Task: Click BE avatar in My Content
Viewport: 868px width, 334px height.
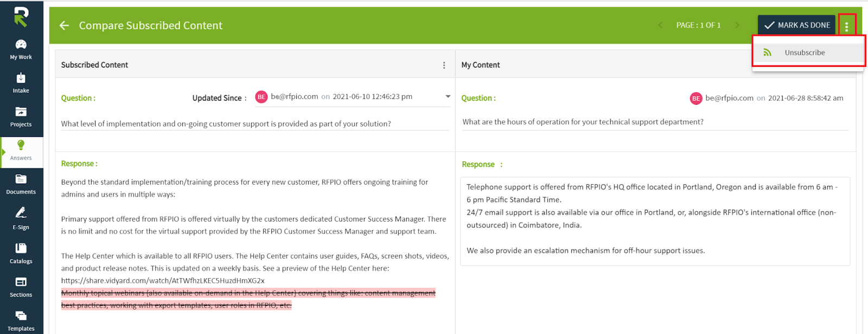Action: 696,98
